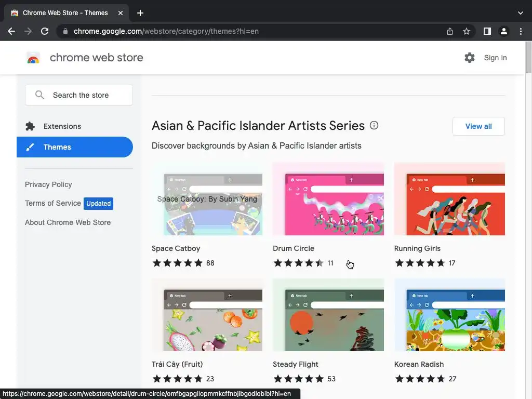This screenshot has width=532, height=399.
Task: Click the info icon beside Artists Series heading
Action: pos(374,125)
